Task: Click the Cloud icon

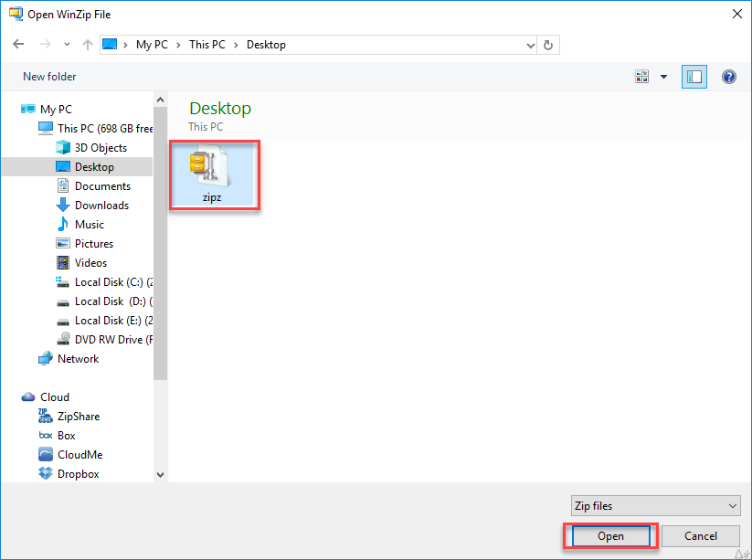Action: coord(28,397)
